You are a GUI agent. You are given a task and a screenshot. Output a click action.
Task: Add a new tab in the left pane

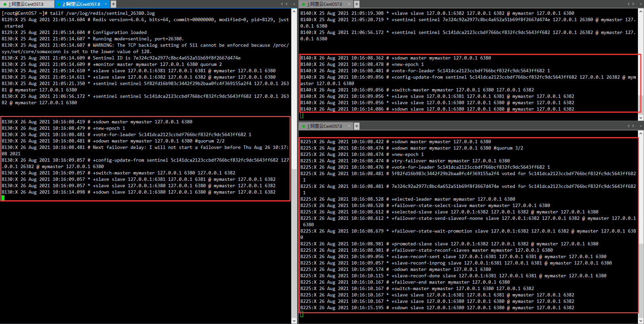coord(113,4)
